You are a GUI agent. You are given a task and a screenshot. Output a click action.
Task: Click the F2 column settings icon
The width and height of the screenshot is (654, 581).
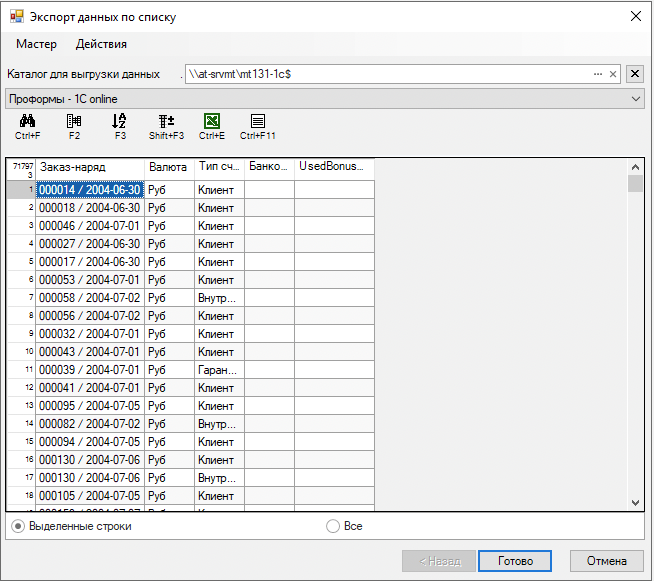[x=74, y=121]
